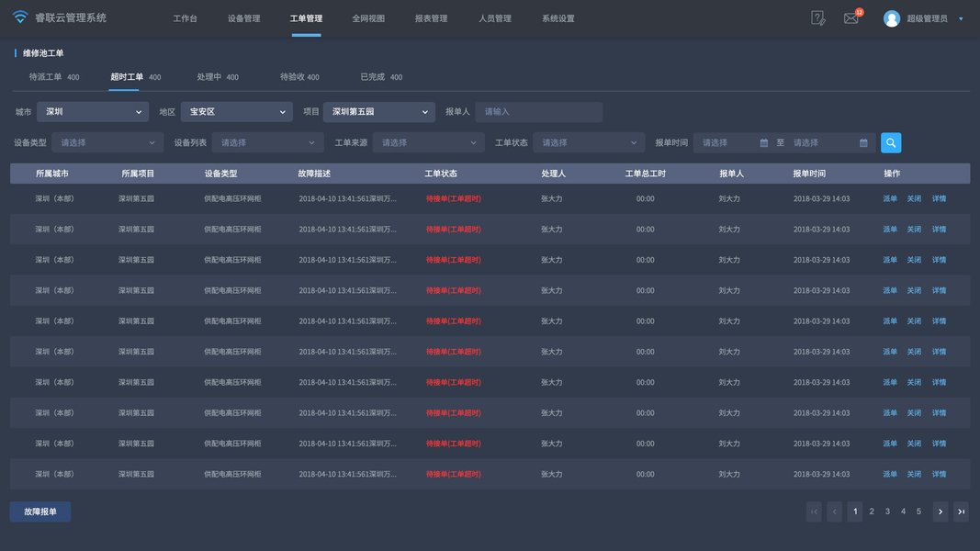Click 刘大力 reporter in the ninth row

pos(728,444)
